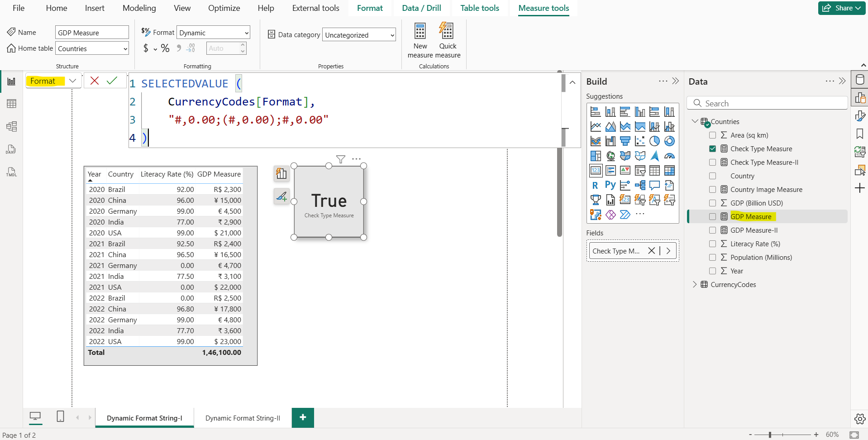Commit the DAX formula with the checkmark

[112, 81]
